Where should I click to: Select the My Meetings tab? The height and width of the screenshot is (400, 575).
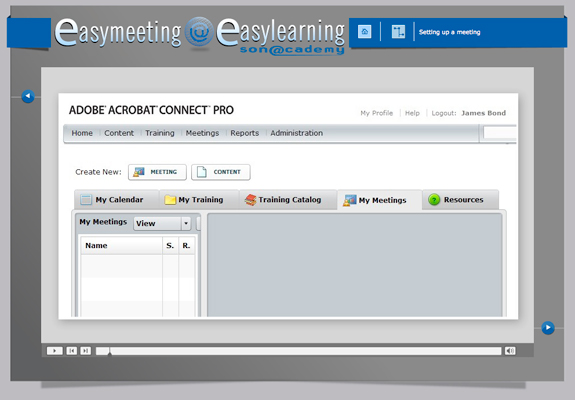tap(380, 200)
